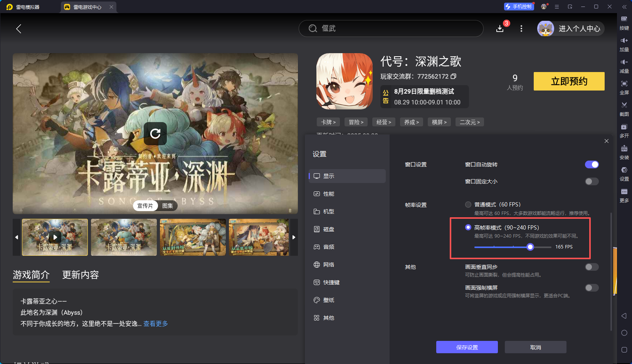Reload the promo video with the refresh icon

click(x=155, y=134)
